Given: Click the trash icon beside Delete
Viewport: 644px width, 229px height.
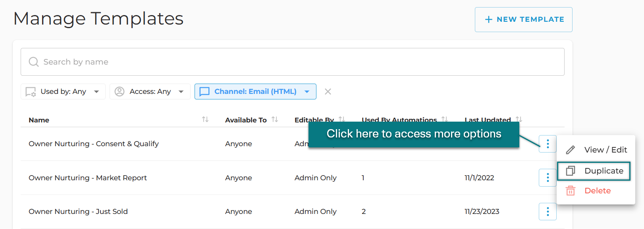Looking at the screenshot, I should click(x=571, y=191).
